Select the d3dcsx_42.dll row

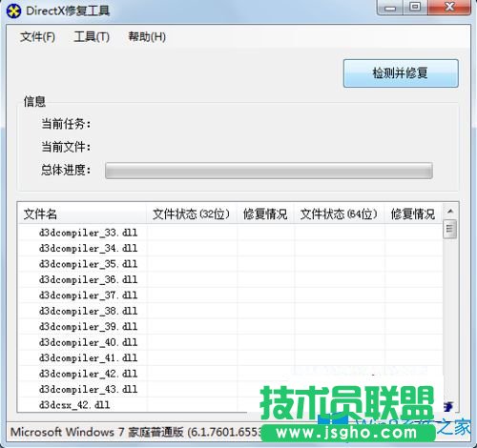coord(230,404)
